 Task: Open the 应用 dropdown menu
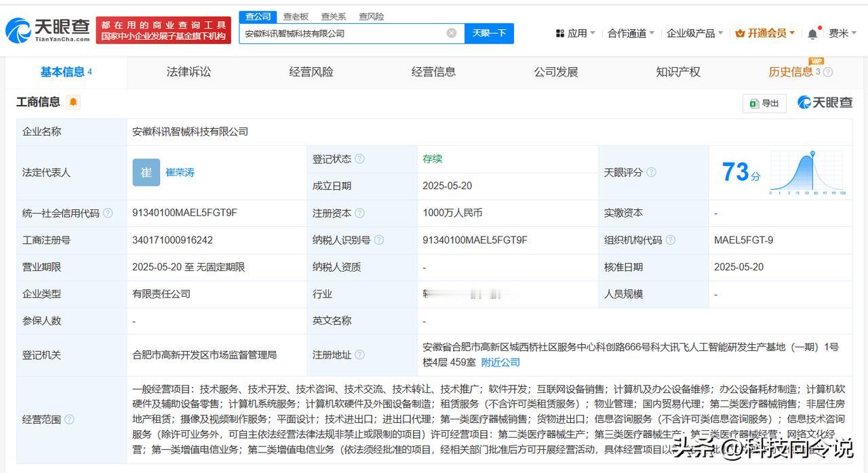(x=575, y=33)
